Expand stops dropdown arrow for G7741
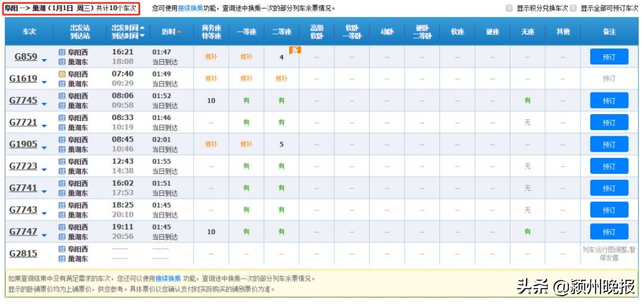Image resolution: width=644 pixels, height=304 pixels. click(44, 192)
